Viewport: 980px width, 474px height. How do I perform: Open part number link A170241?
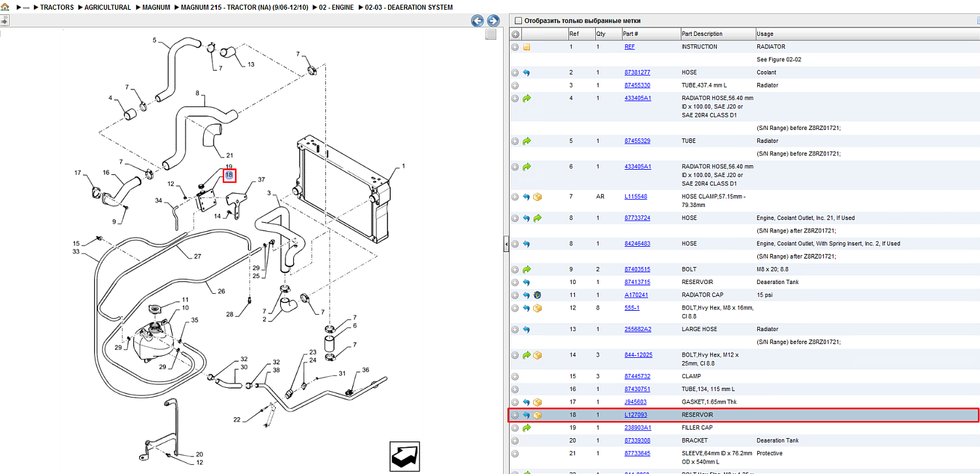636,295
